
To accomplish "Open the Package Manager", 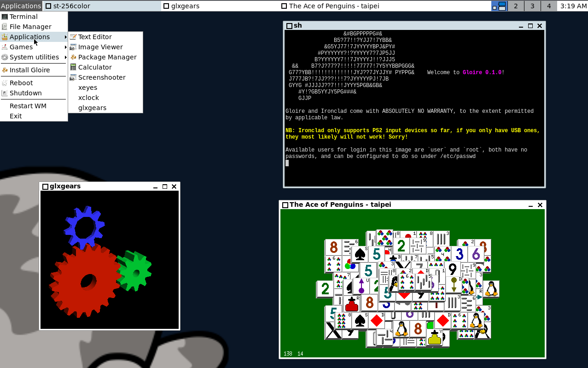I will [x=107, y=57].
